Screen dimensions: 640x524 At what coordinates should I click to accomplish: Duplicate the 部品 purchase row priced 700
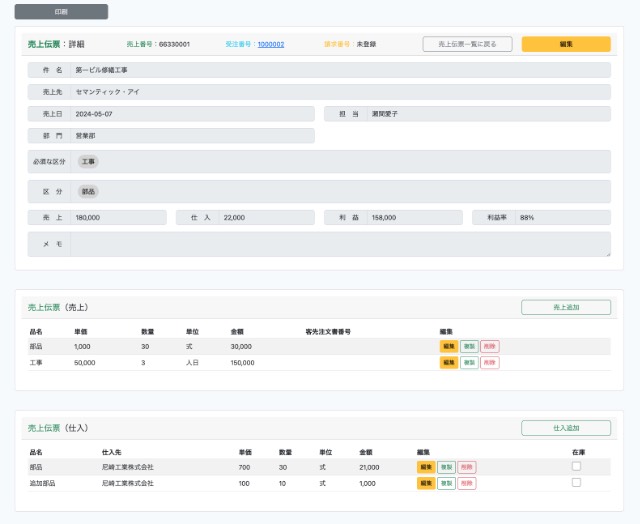pyautogui.click(x=447, y=467)
